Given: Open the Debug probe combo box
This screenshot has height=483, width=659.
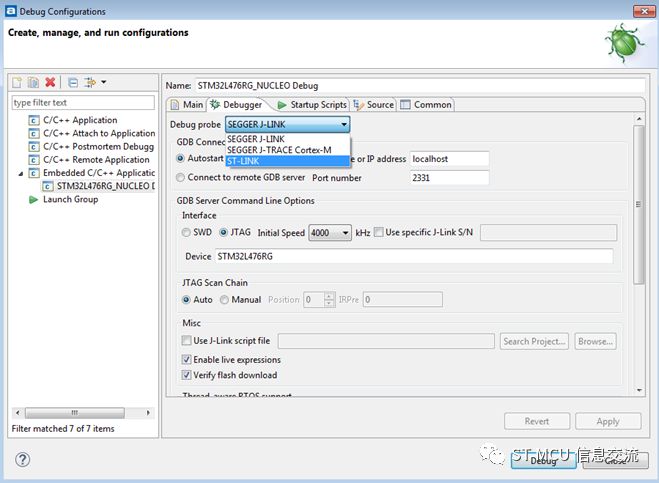Looking at the screenshot, I should point(287,124).
